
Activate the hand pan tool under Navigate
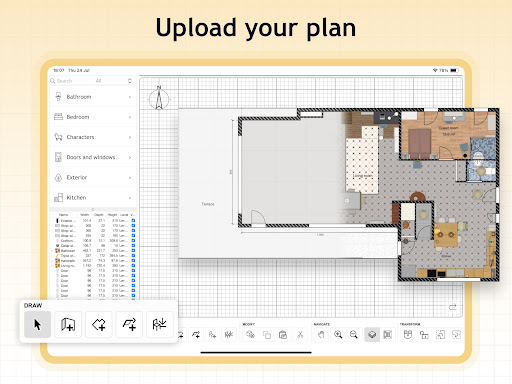321,334
